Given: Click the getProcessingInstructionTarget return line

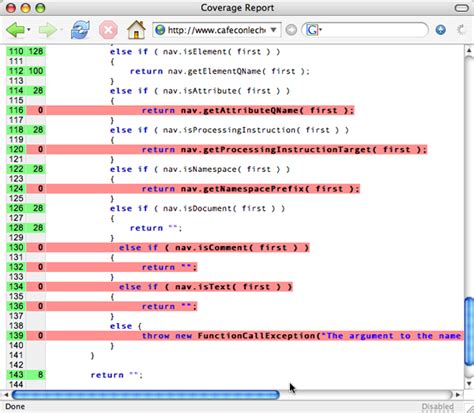Looking at the screenshot, I should click(x=284, y=149).
